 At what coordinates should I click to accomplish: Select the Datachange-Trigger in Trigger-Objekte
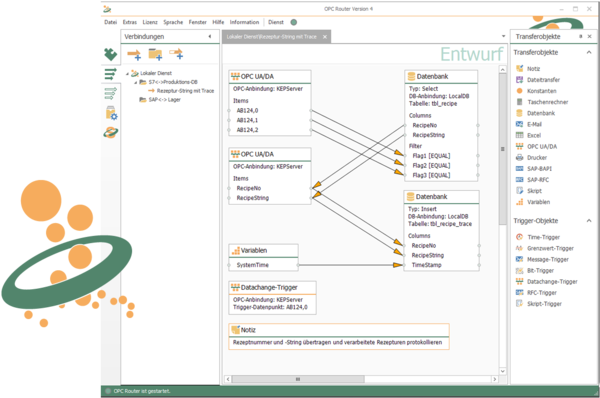point(547,282)
